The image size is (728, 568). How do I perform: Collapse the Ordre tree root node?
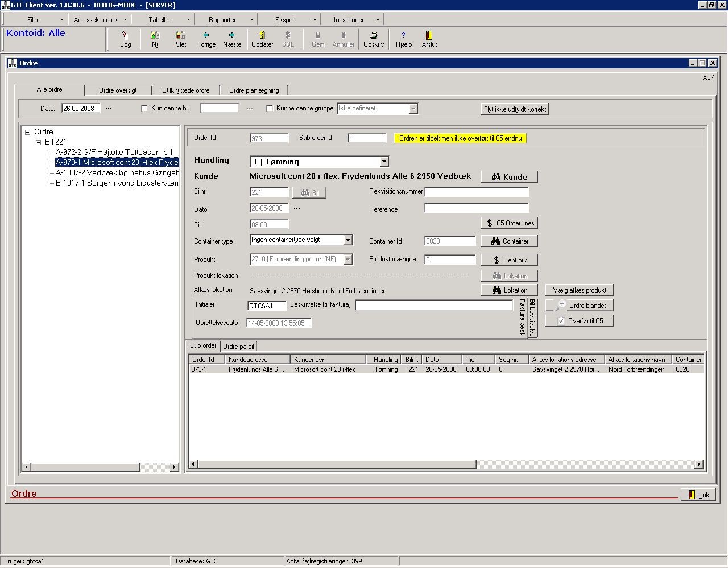click(27, 132)
